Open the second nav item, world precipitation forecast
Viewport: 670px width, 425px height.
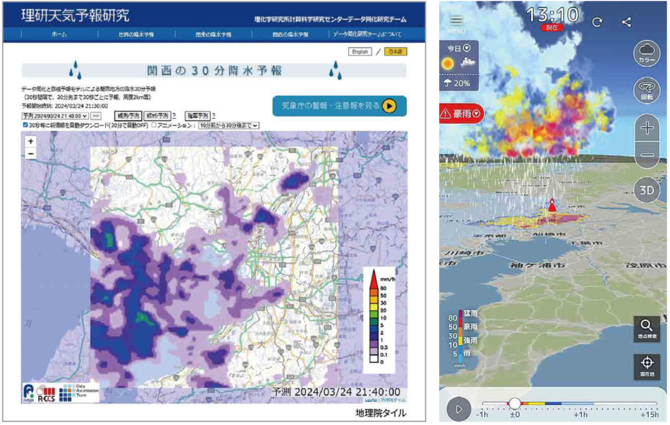tap(136, 35)
